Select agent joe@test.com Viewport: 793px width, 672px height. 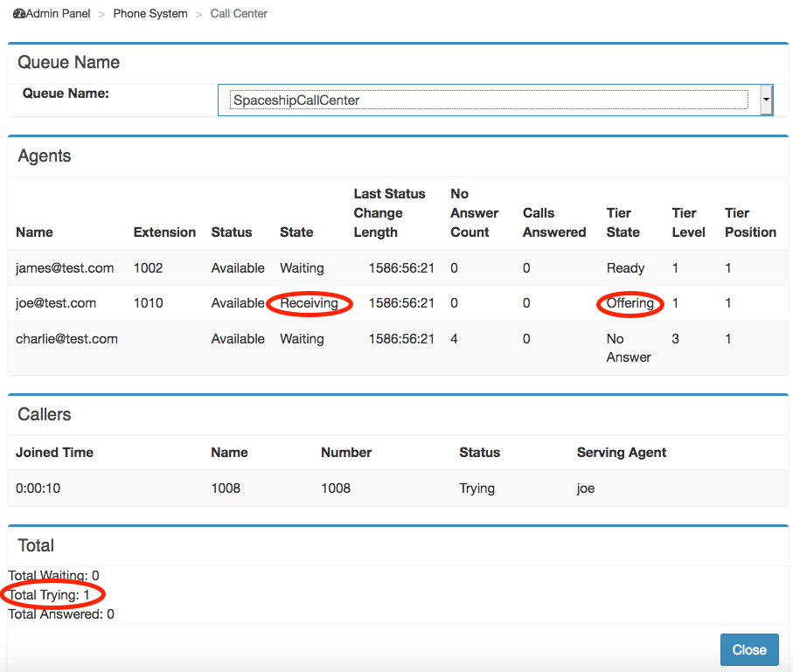click(56, 303)
